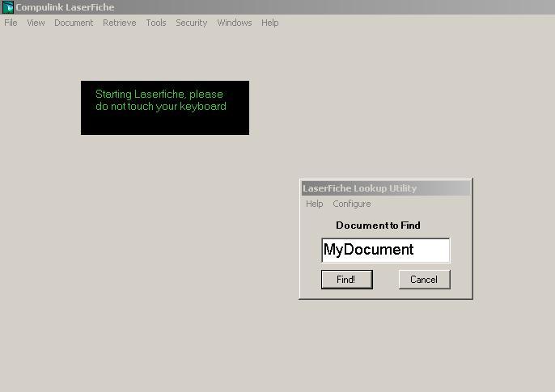
Task: Open the Security menu
Action: click(x=192, y=23)
